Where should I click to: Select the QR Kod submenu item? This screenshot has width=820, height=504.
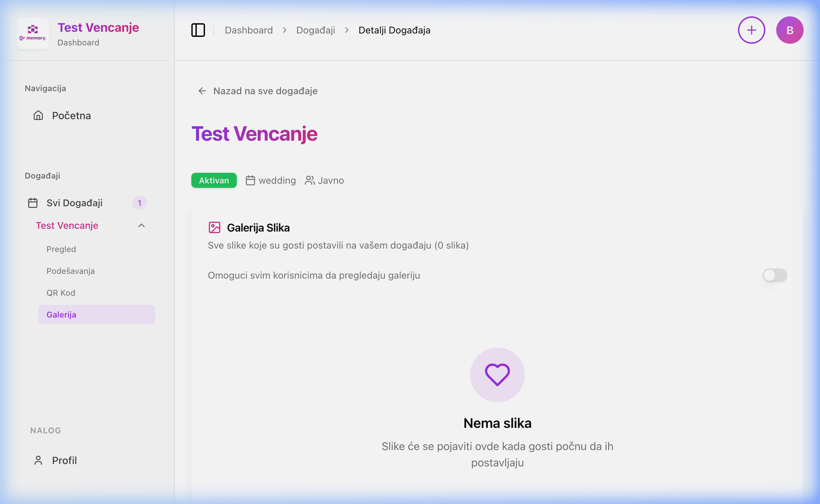61,293
